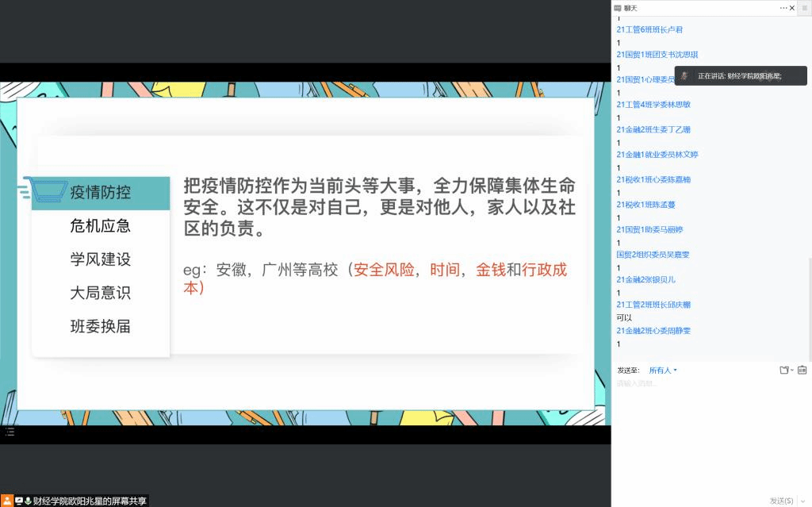Click the list icon at chat panel corner
The height and width of the screenshot is (507, 812).
pos(803,8)
